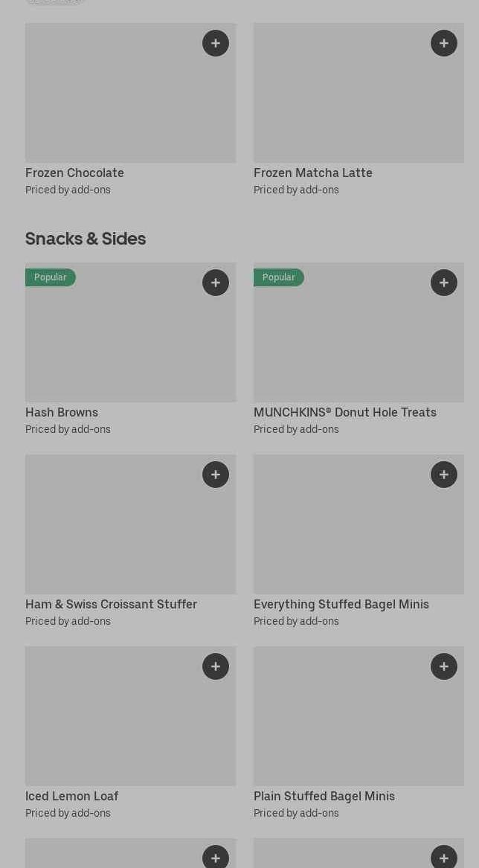Viewport: 479px width, 868px height.
Task: Click the Plain Stuffed Bagel Minis title
Action: pyautogui.click(x=324, y=796)
